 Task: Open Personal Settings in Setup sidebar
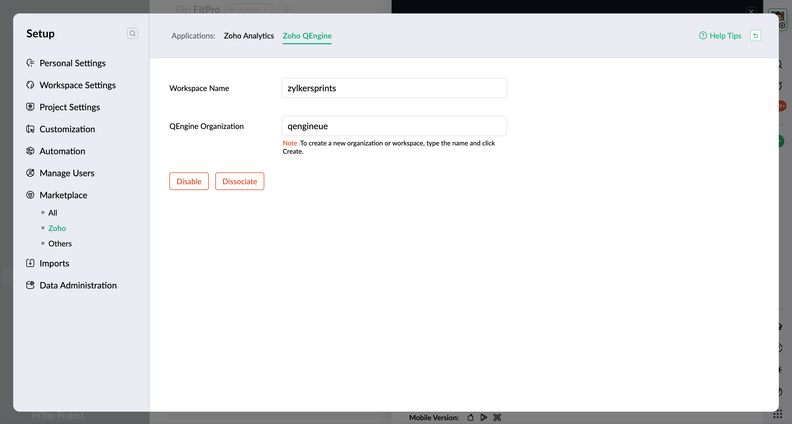[x=72, y=63]
